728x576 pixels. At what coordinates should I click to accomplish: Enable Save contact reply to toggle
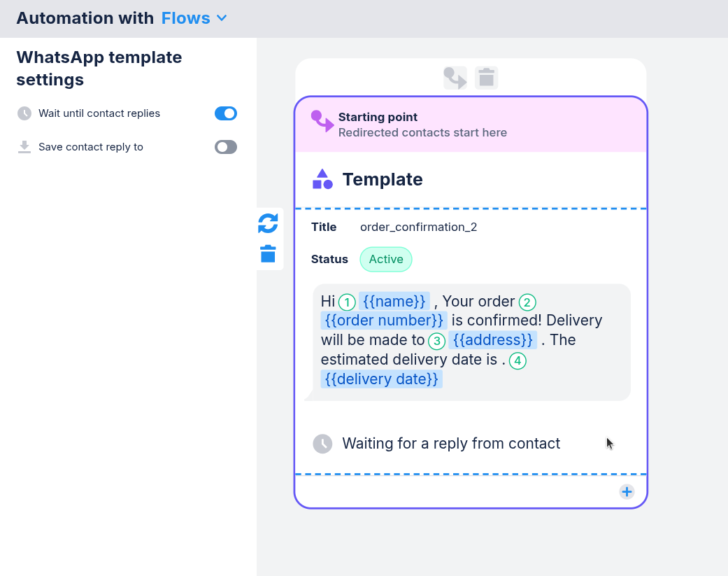(226, 147)
